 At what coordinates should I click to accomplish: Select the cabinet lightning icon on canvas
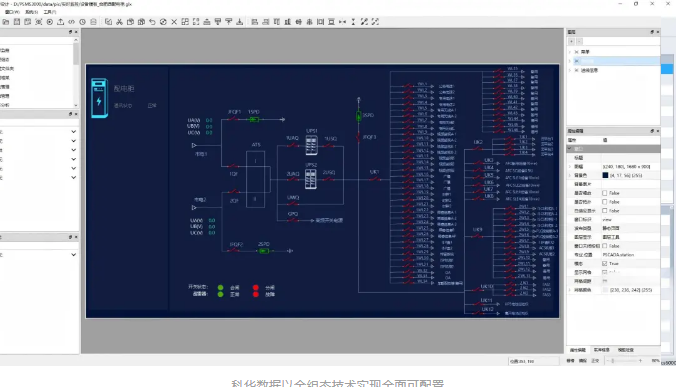99,98
